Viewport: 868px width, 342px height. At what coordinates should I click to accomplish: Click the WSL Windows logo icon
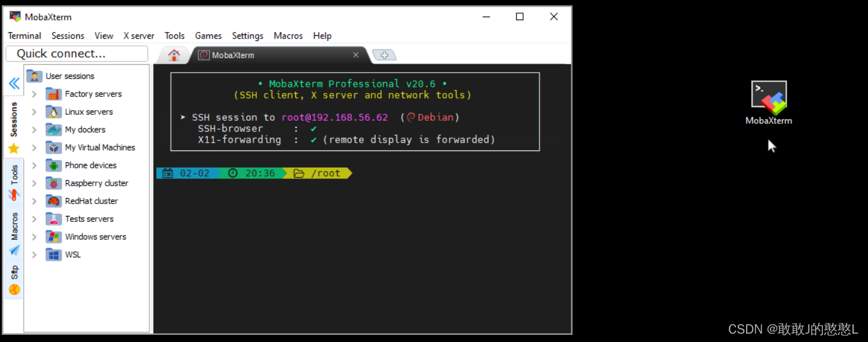[x=54, y=255]
